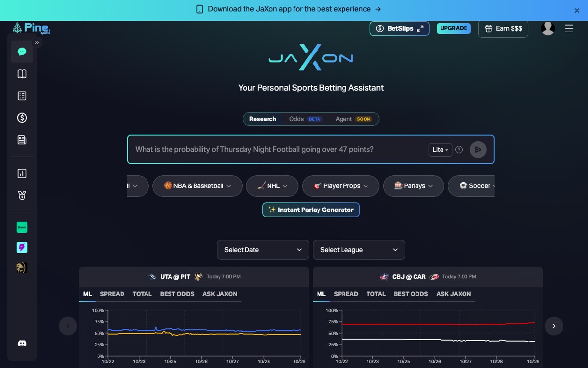Open the Discord icon in sidebar

[x=22, y=343]
